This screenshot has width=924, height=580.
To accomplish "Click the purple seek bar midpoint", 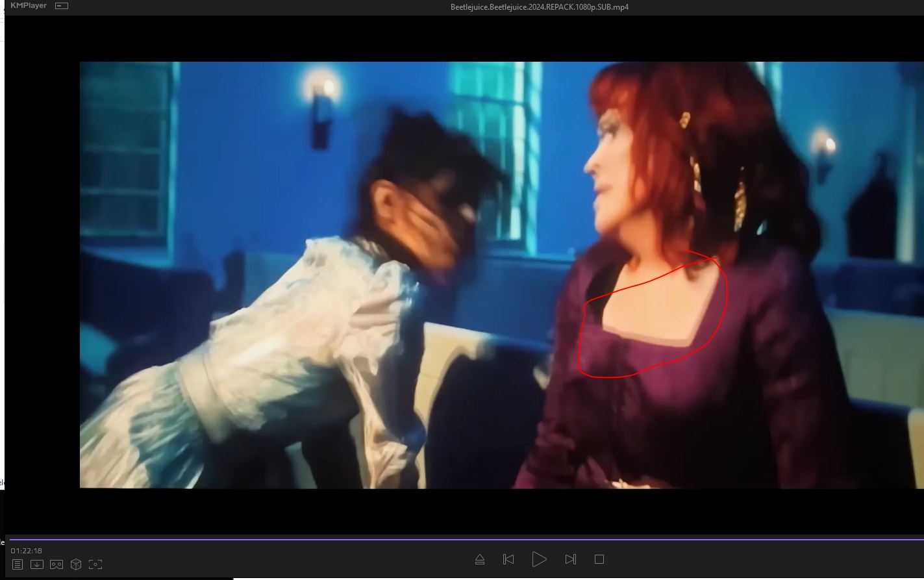I will [x=464, y=539].
